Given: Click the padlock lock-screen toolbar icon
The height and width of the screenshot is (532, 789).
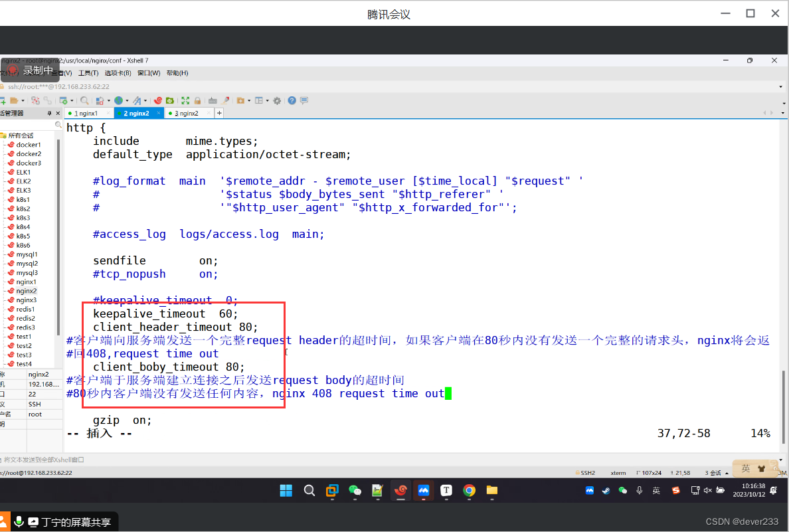Looking at the screenshot, I should click(198, 101).
